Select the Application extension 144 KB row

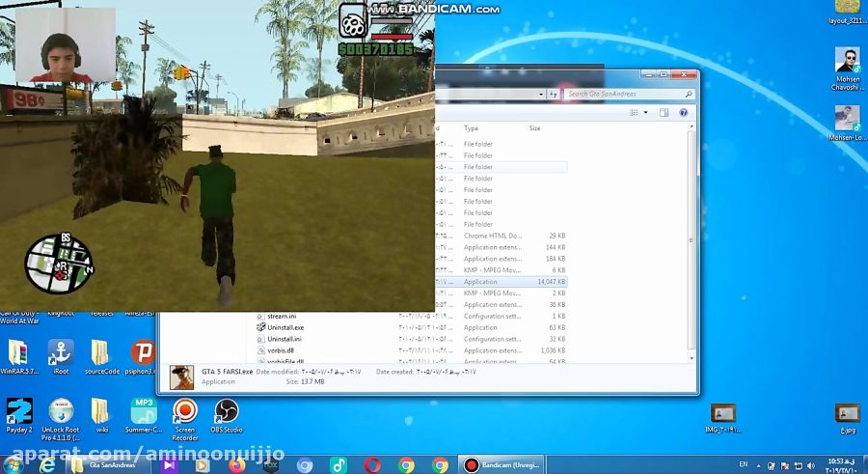501,247
